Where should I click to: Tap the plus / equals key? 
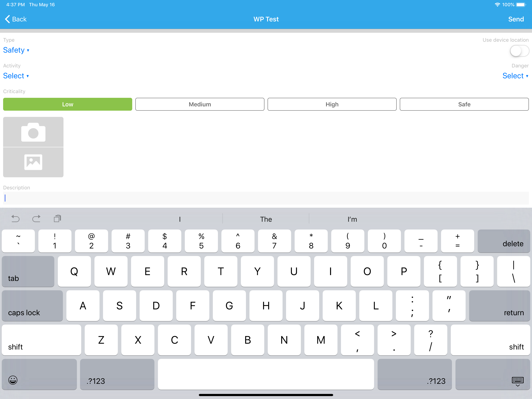pos(457,241)
